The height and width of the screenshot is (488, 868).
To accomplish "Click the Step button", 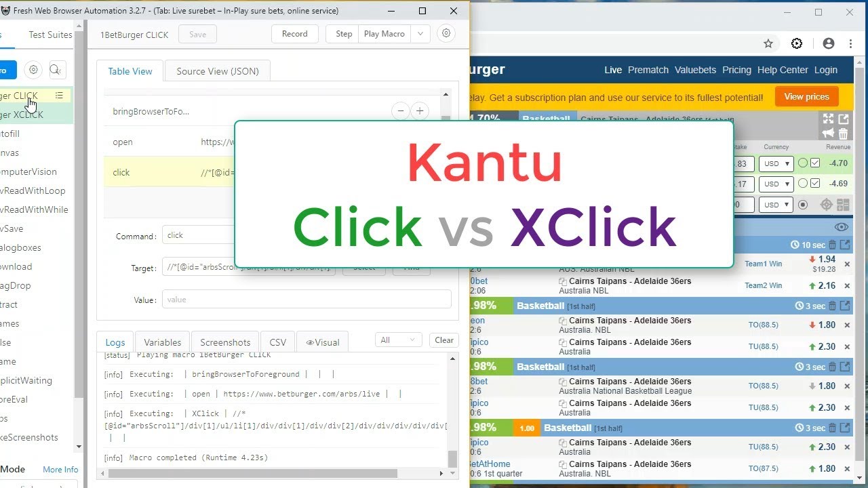I will coord(344,34).
